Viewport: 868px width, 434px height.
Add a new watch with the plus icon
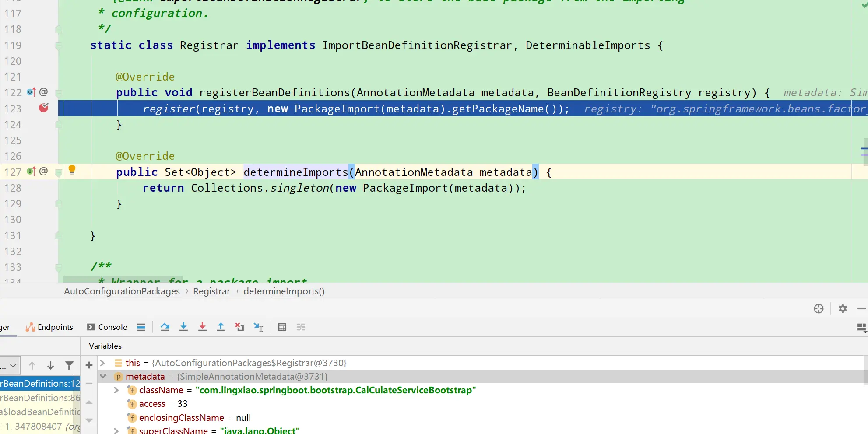coord(89,365)
